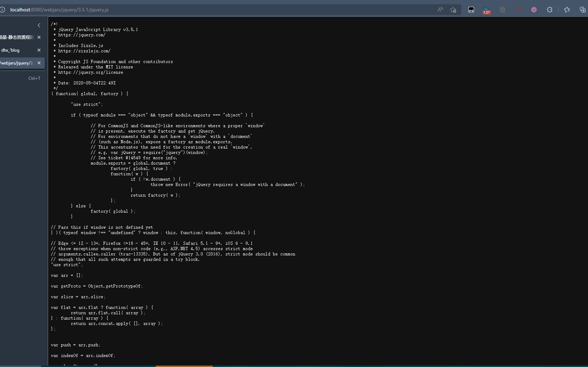Switch to the 静态资源规则 tab
Screen dimensions: 588x367
17,37
